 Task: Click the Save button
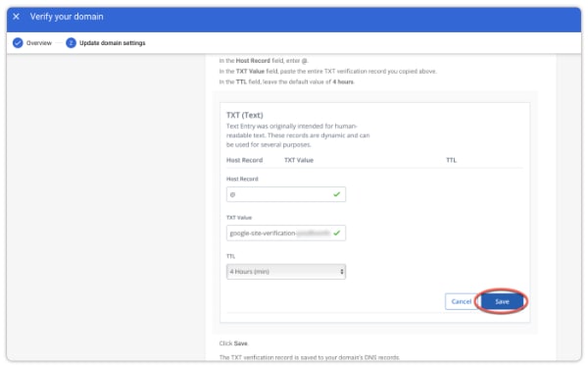click(x=502, y=301)
